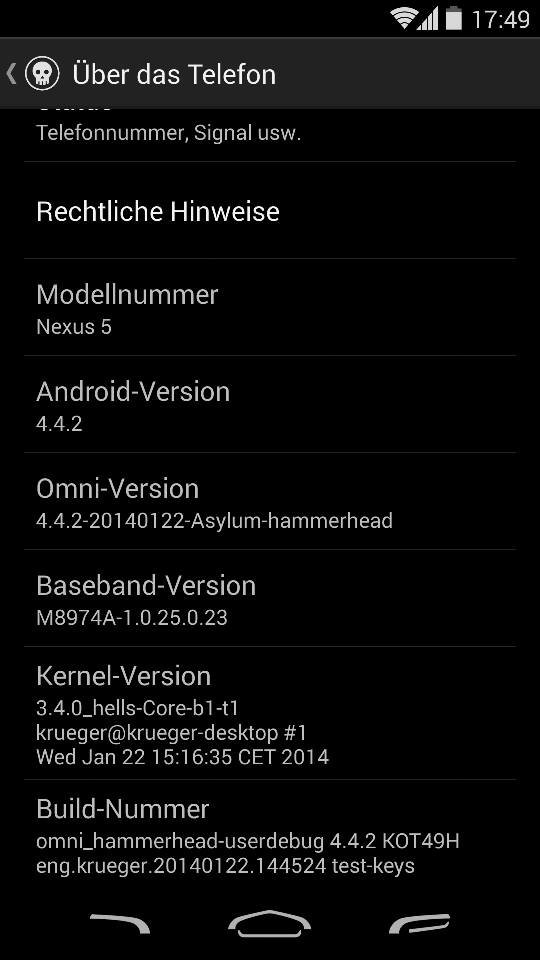Tap the Über das Telefon title
The image size is (540, 960).
pos(174,75)
